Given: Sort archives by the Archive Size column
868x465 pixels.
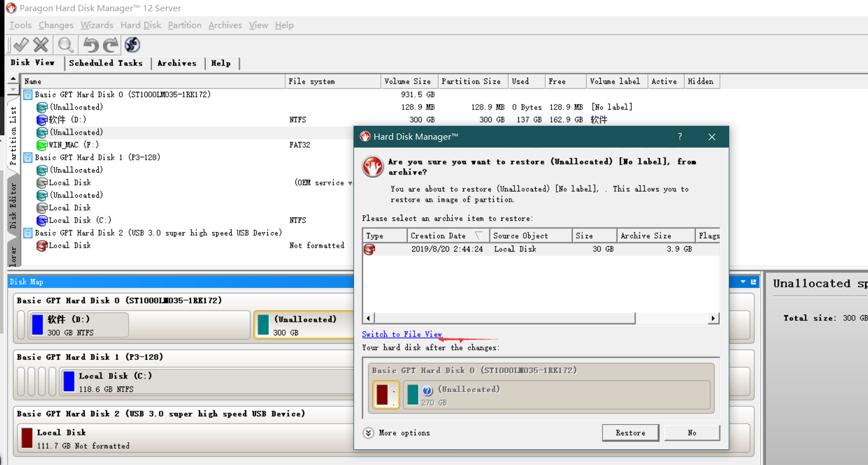Looking at the screenshot, I should click(655, 236).
